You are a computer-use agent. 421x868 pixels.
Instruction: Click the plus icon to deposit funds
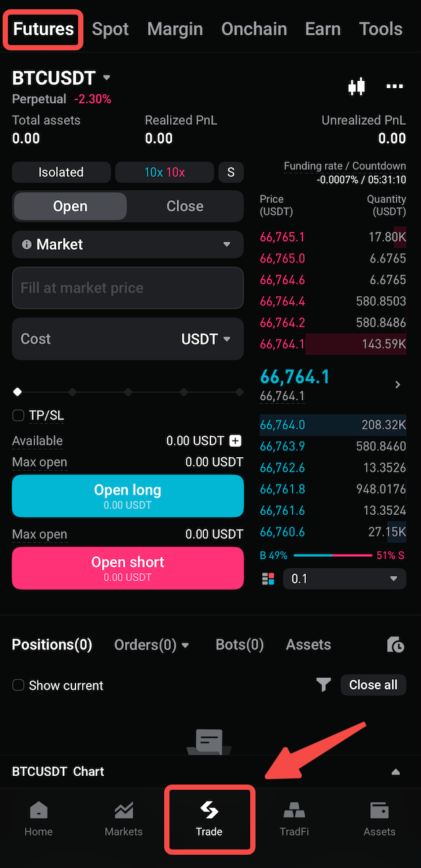(x=236, y=440)
